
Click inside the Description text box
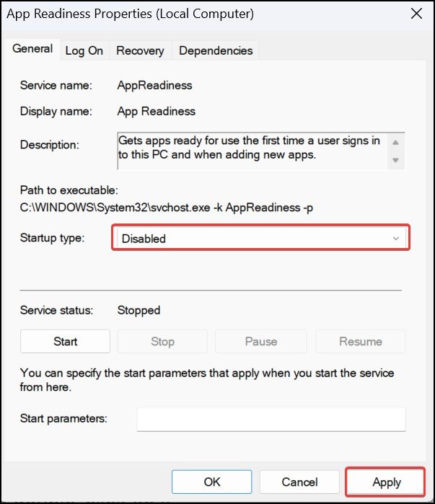pyautogui.click(x=252, y=150)
